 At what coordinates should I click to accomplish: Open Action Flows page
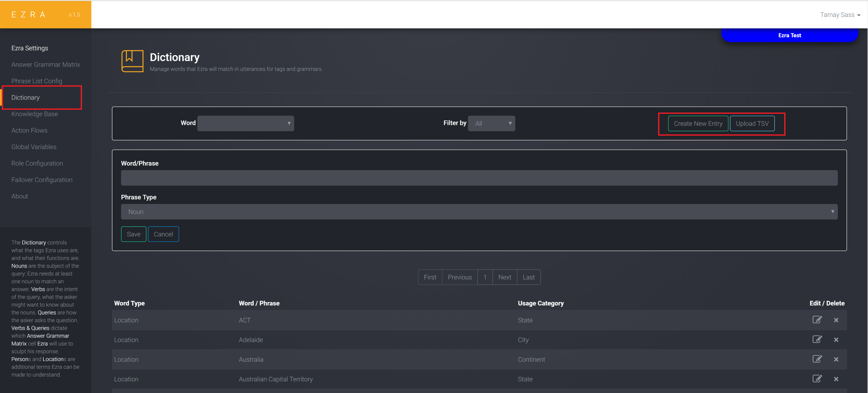(x=29, y=130)
